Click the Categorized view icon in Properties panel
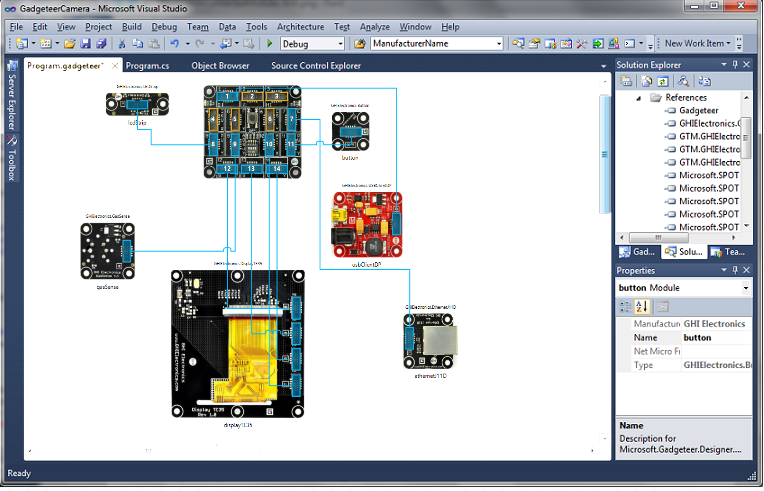Screen dimensions: 764x491 (625, 306)
